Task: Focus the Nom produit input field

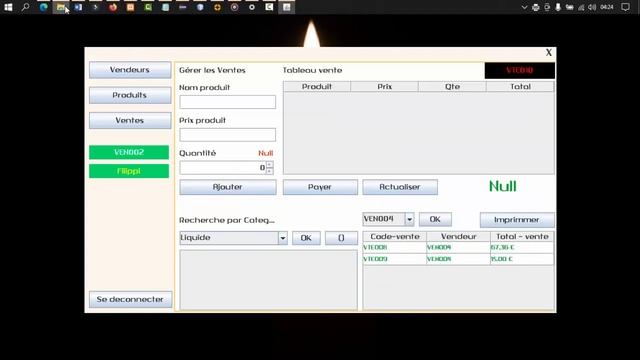Action: click(227, 102)
